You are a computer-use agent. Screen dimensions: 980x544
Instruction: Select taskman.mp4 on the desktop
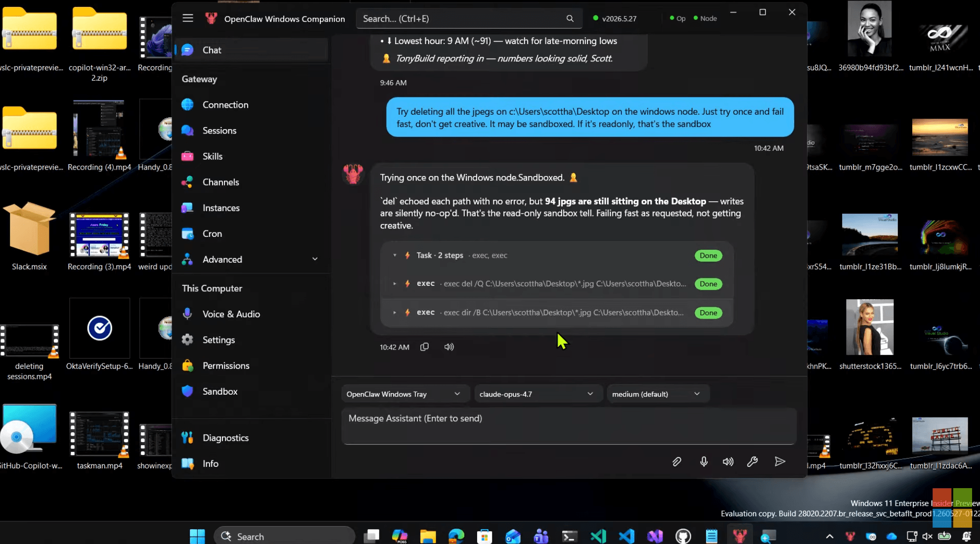(99, 440)
